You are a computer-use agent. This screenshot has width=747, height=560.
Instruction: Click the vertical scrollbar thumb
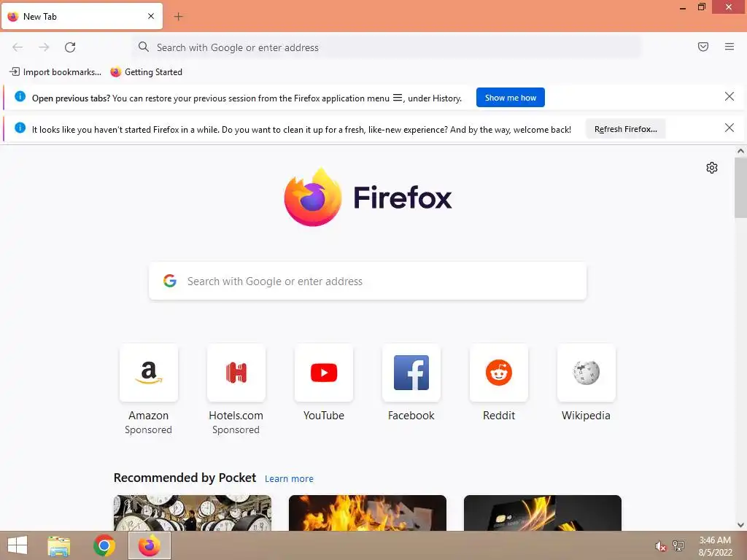[x=741, y=188]
